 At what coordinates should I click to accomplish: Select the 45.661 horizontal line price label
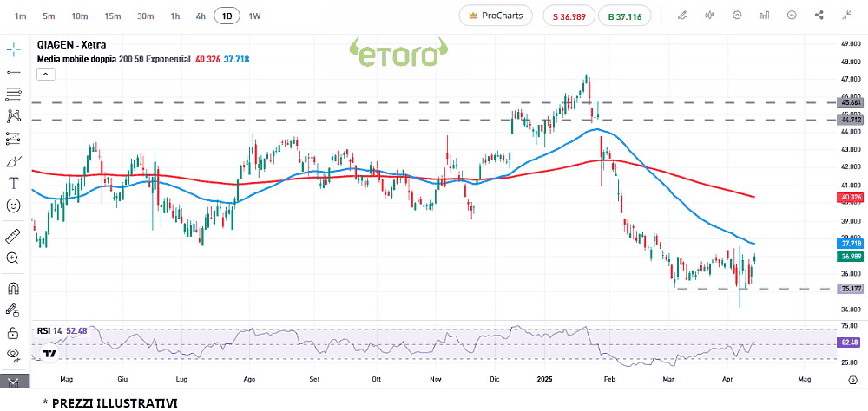tap(851, 103)
